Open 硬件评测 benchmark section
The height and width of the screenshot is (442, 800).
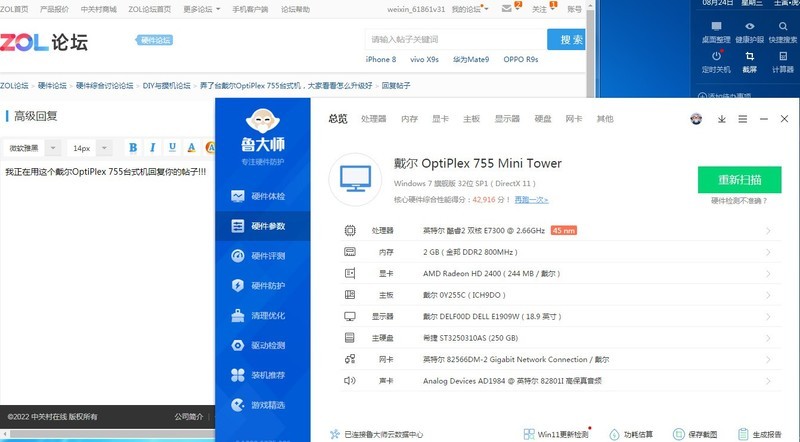[x=262, y=256]
